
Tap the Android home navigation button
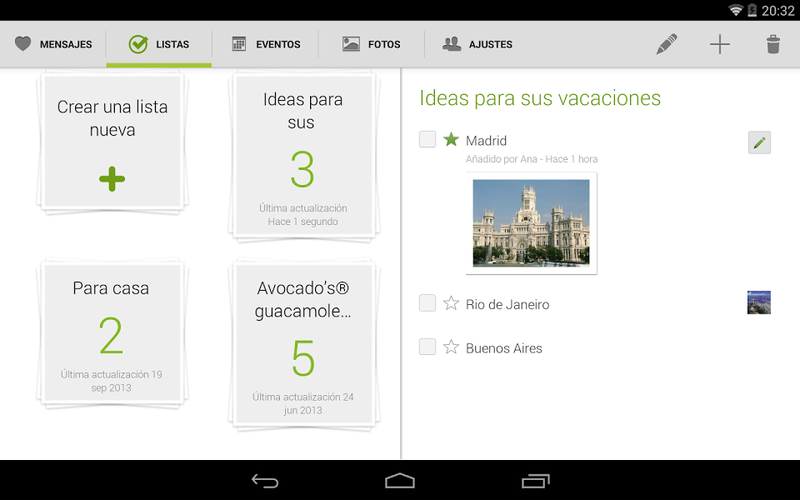400,481
